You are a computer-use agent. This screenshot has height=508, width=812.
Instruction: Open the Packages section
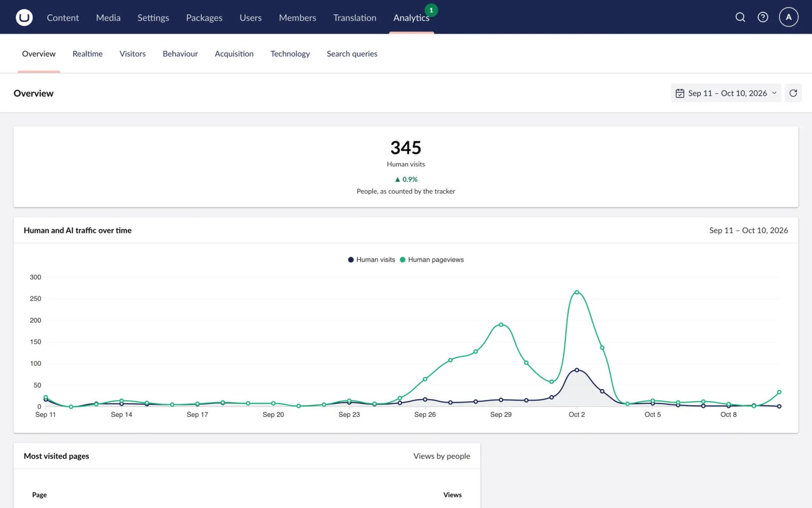204,18
